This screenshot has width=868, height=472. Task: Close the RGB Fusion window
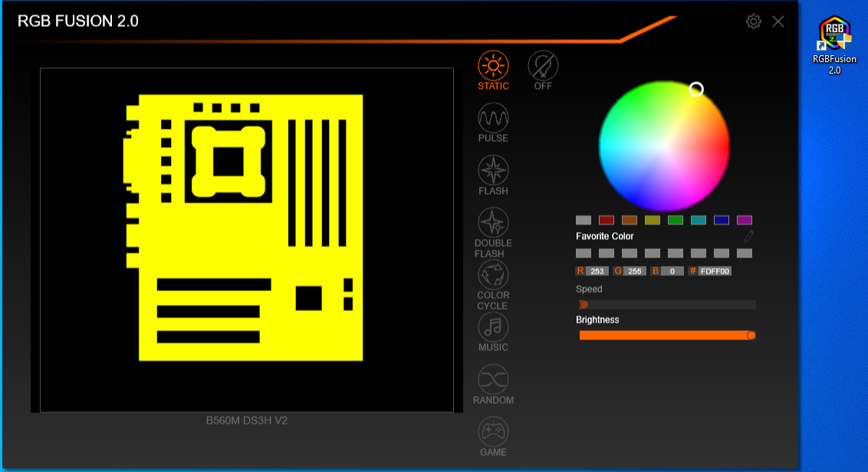(778, 21)
